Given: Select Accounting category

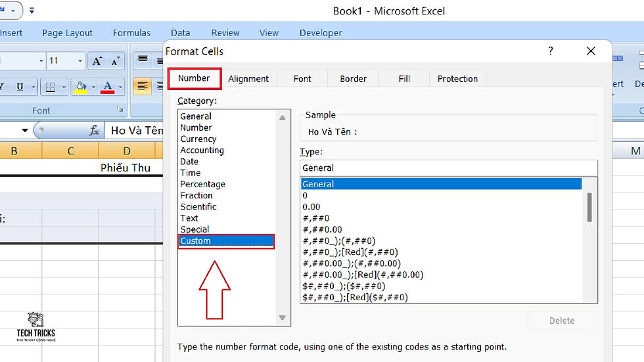Looking at the screenshot, I should pos(202,150).
